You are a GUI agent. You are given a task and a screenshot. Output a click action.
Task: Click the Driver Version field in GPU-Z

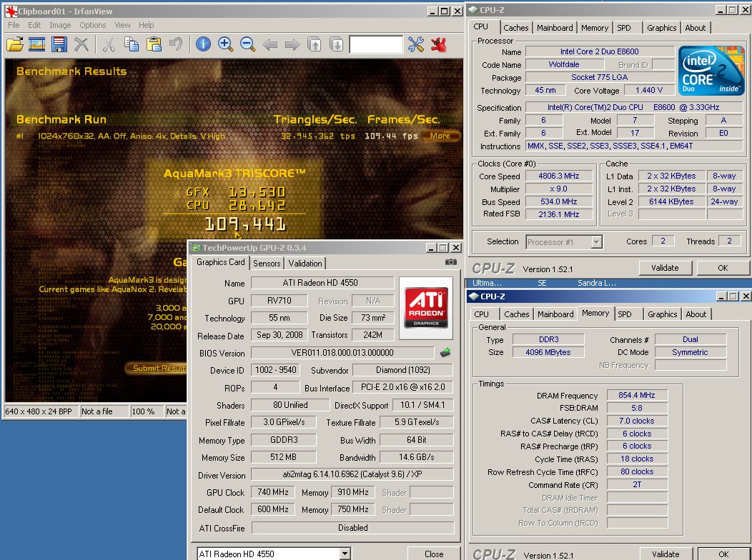click(x=352, y=474)
